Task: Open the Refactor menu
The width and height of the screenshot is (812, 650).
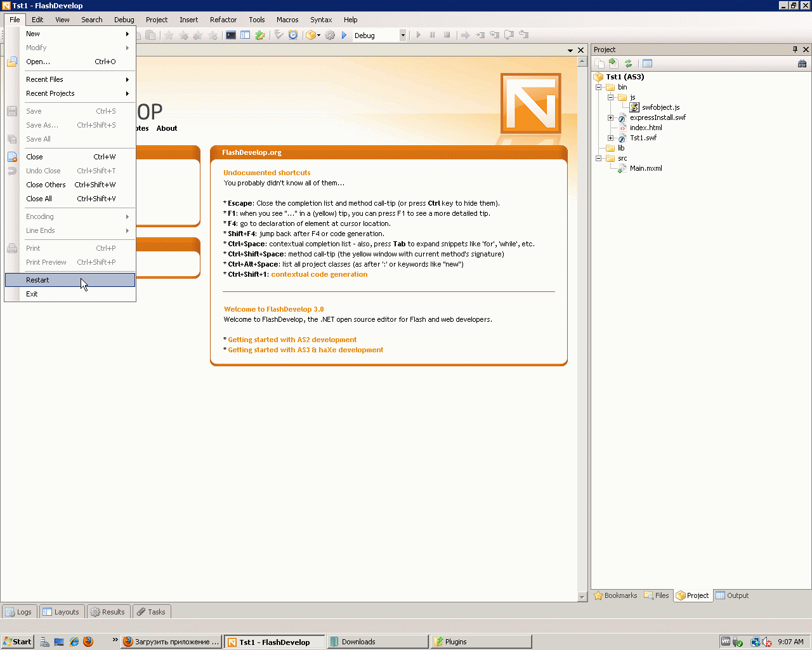Action: tap(223, 20)
